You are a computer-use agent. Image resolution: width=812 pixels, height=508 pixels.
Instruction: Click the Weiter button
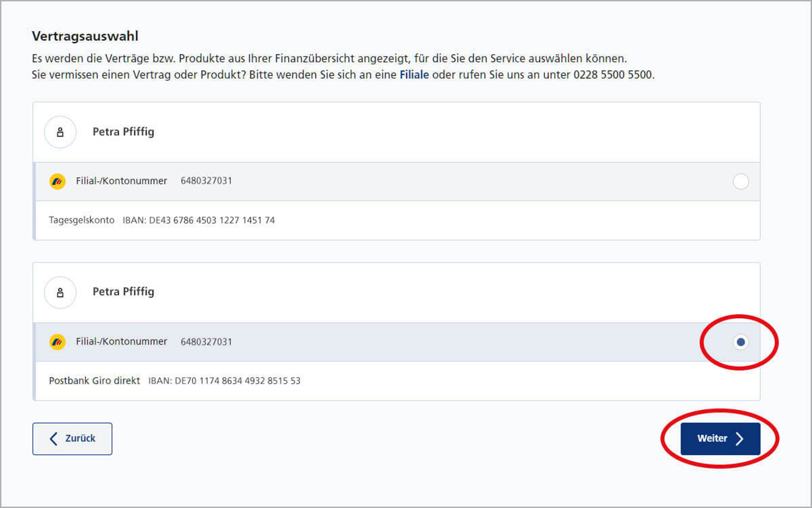point(720,439)
